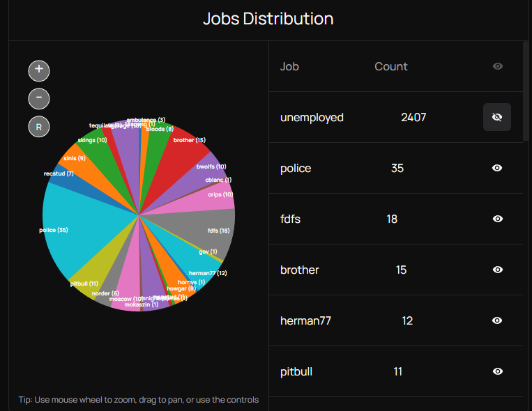The width and height of the screenshot is (532, 411).
Task: Hide the pitbull job slice
Action: 497,371
